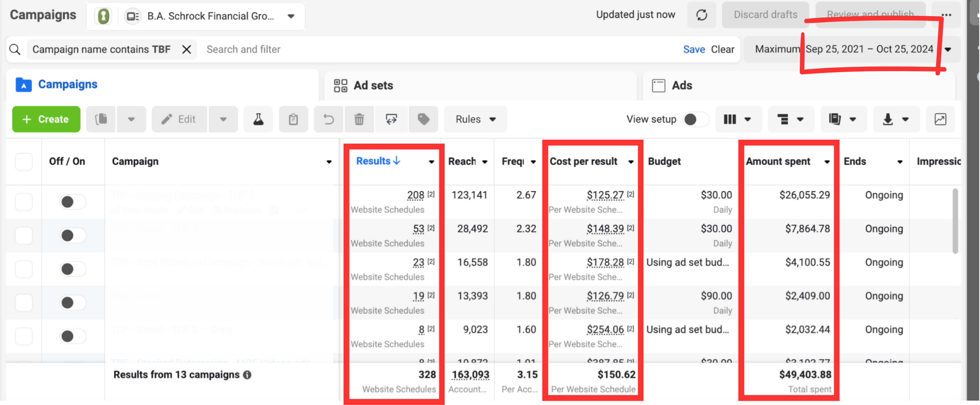980x405 pixels.
Task: Click the undo arrow icon
Action: pyautogui.click(x=328, y=119)
